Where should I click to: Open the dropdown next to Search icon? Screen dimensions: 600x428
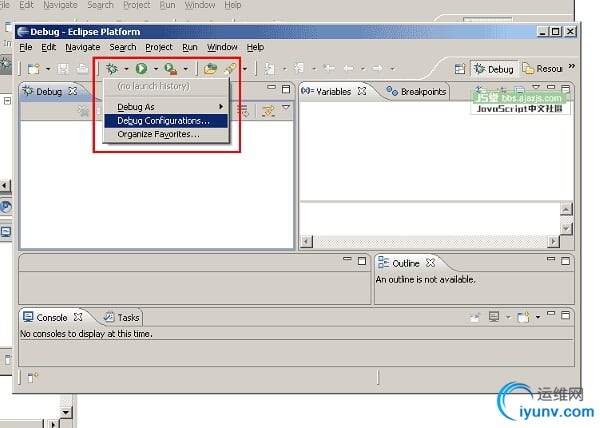[x=245, y=69]
